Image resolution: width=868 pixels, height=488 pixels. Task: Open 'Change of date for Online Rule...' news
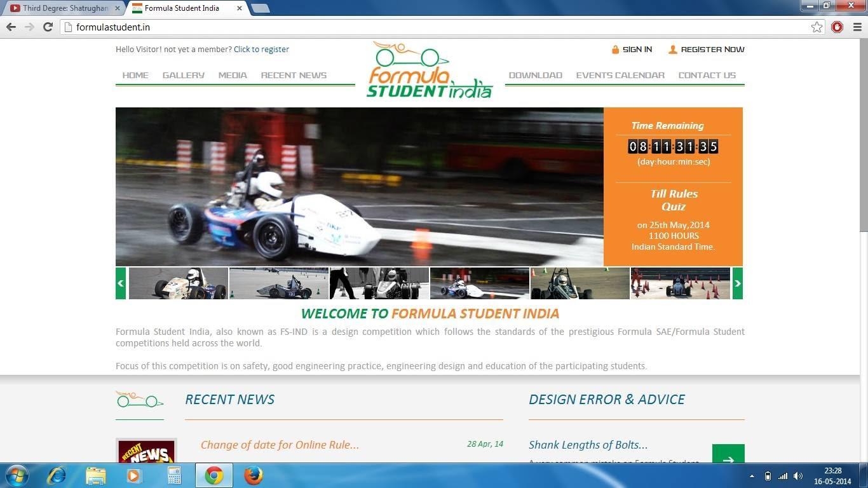point(280,445)
